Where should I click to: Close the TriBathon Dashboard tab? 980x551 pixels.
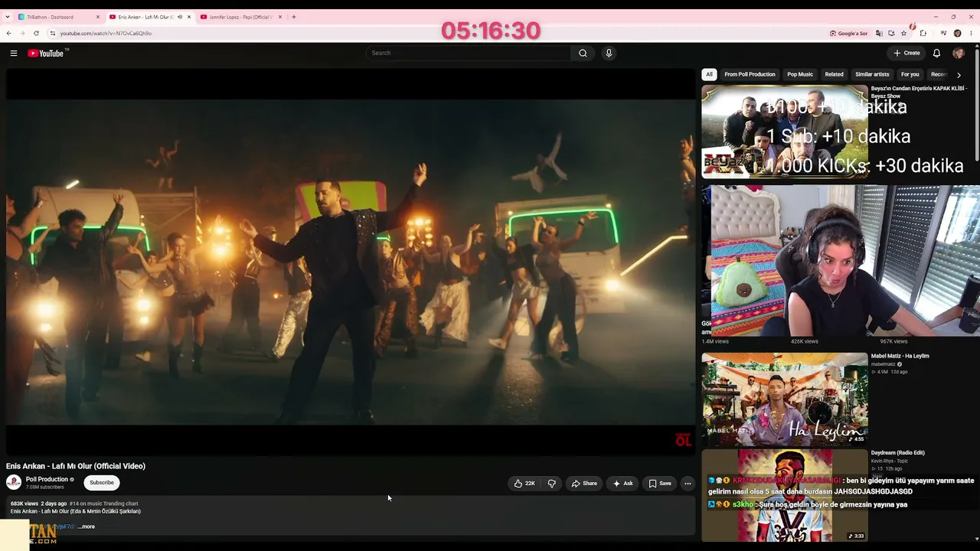(98, 17)
